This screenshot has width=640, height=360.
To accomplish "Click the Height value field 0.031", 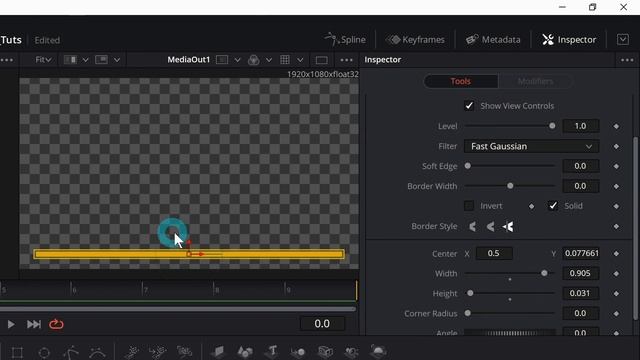I will pyautogui.click(x=581, y=293).
